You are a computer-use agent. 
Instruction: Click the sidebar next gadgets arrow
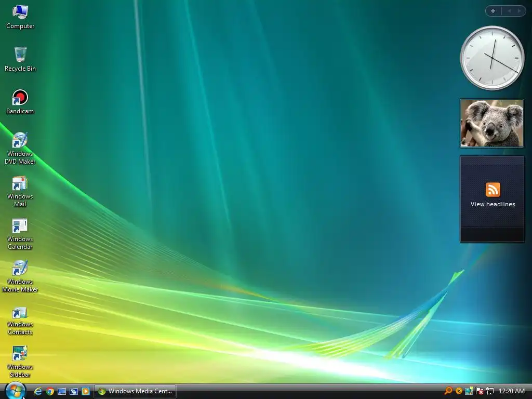point(519,11)
